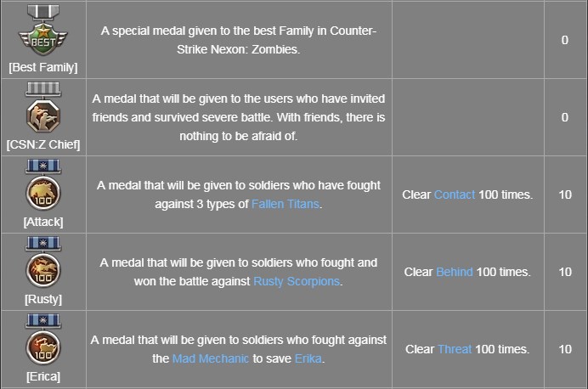Image resolution: width=588 pixels, height=389 pixels.
Task: Click the [CSN:Z Chief] medal label
Action: [42, 144]
